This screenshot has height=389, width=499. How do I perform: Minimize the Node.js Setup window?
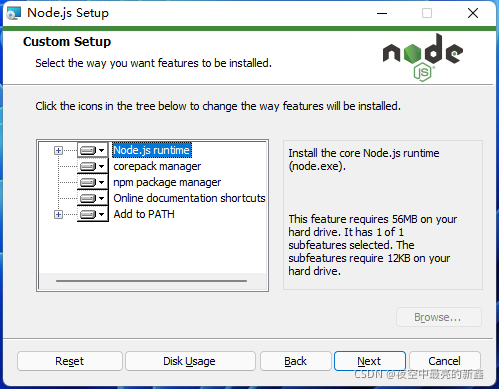point(382,13)
